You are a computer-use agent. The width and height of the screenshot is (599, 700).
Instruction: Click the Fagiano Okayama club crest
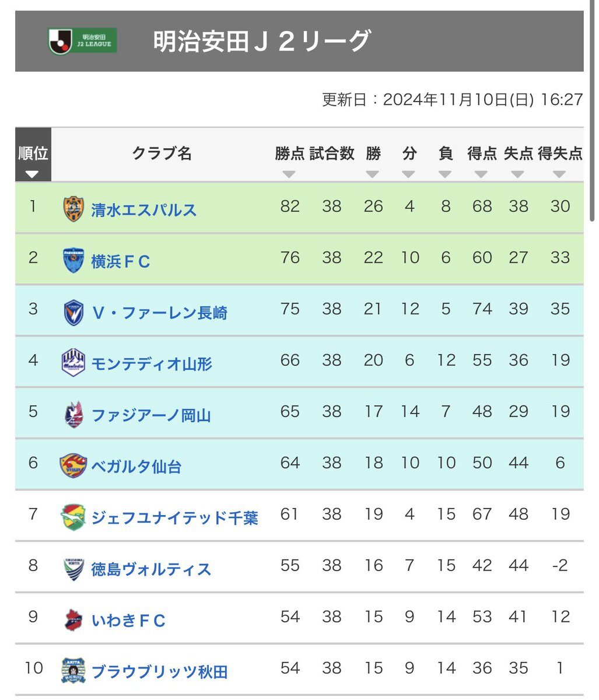(73, 415)
